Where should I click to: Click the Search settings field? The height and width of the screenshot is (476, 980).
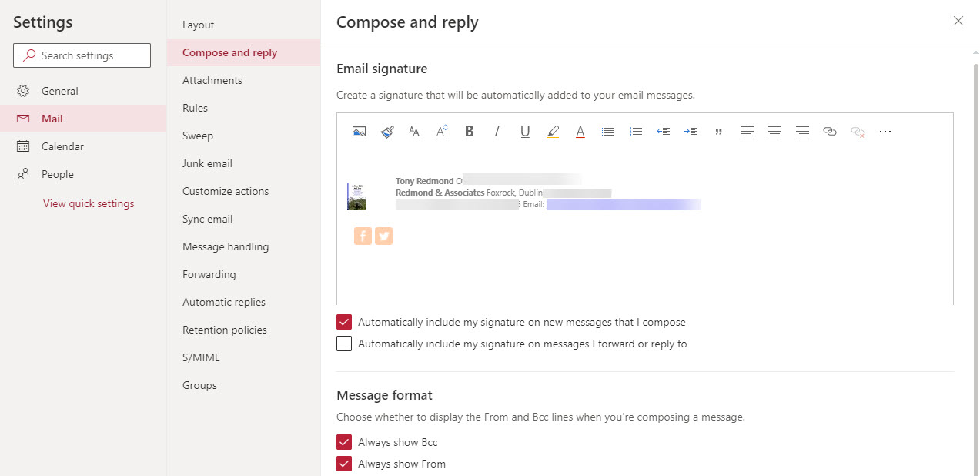(82, 55)
